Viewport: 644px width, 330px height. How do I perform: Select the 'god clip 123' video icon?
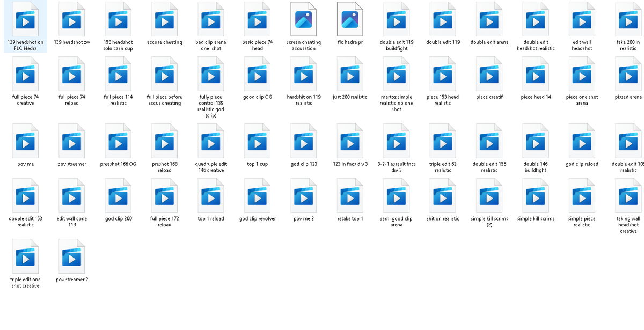point(304,141)
